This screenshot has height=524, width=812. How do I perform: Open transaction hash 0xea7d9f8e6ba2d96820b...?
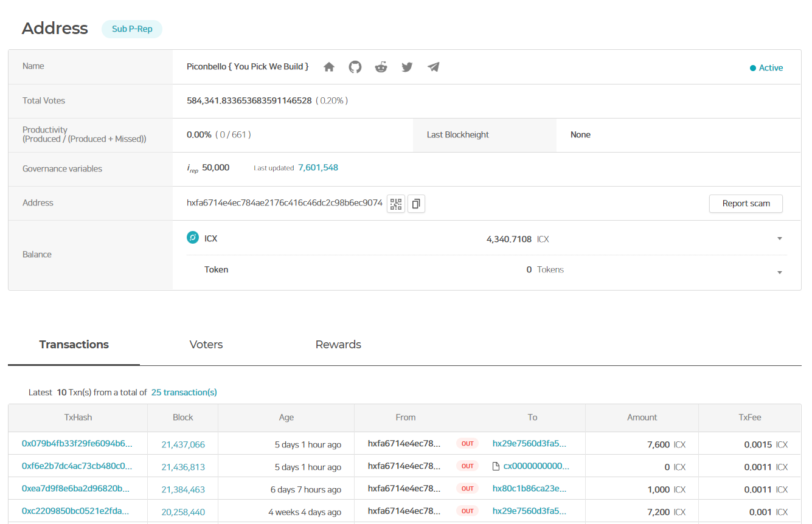tap(75, 489)
